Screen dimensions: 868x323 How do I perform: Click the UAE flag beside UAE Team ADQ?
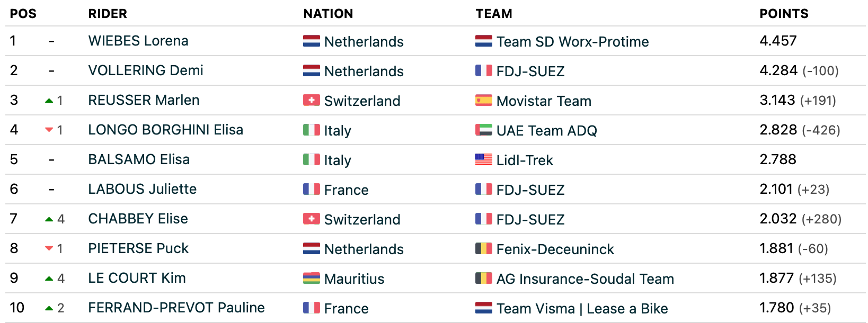(x=483, y=130)
